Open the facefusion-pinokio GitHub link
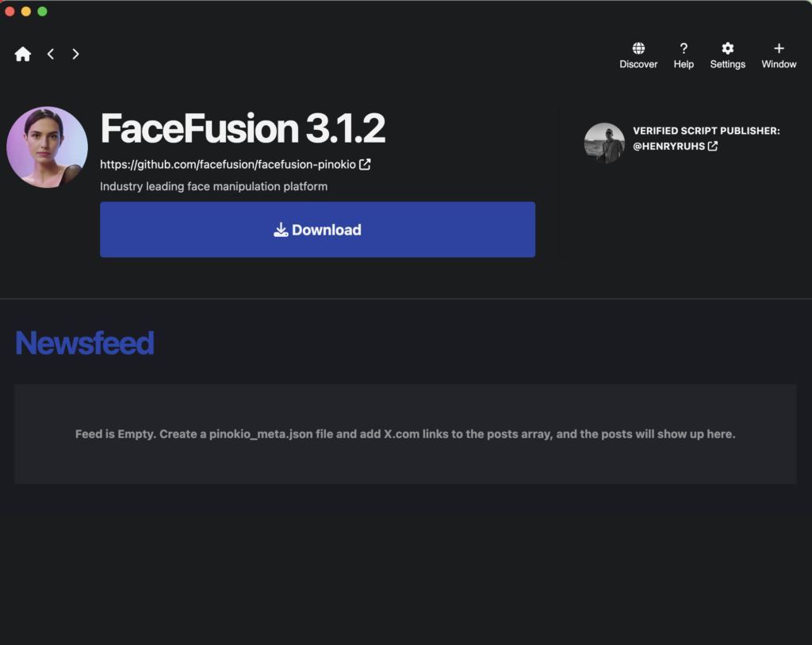812x645 pixels. [x=228, y=164]
